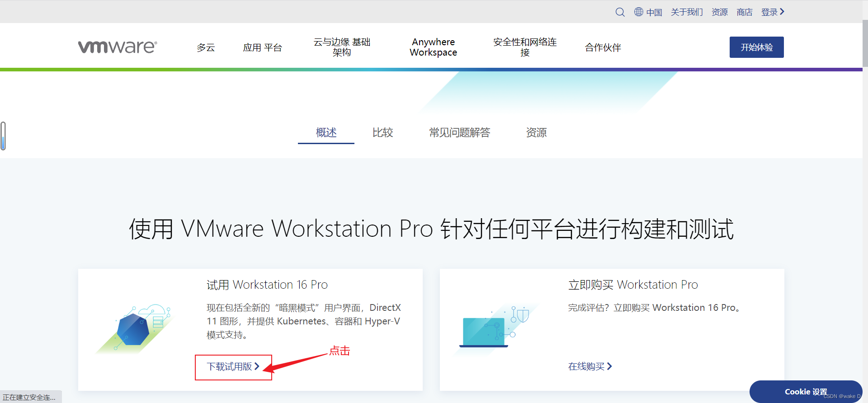Open the Cookie 设置 button
This screenshot has height=403, width=868.
806,392
